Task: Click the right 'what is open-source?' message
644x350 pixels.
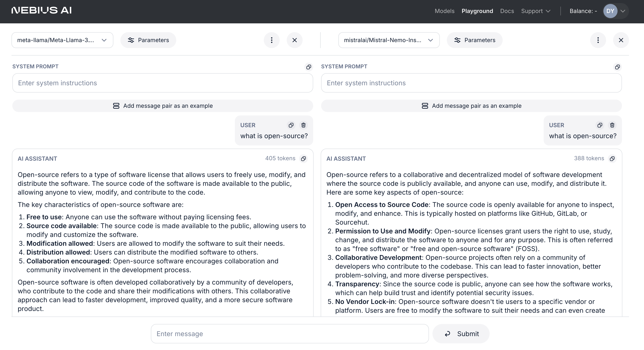Action: 583,136
